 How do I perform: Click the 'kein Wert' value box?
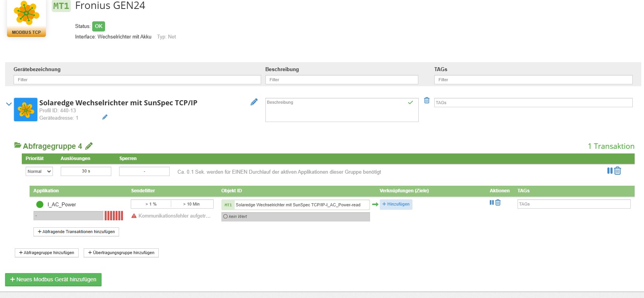pos(295,216)
